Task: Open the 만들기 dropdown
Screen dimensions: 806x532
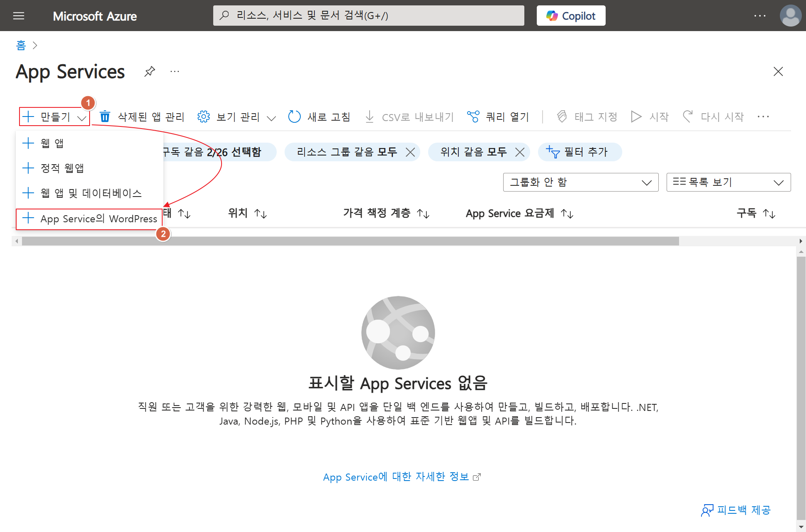Action: [54, 117]
